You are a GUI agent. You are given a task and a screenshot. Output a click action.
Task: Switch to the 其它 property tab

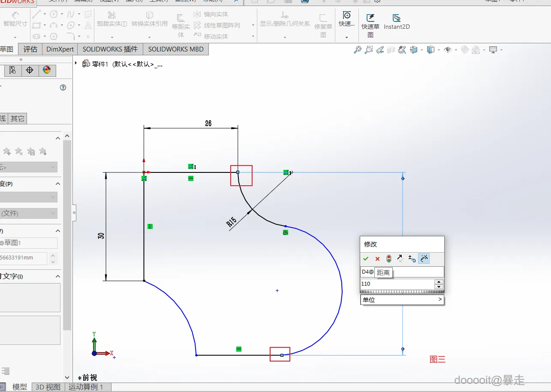[x=18, y=118]
